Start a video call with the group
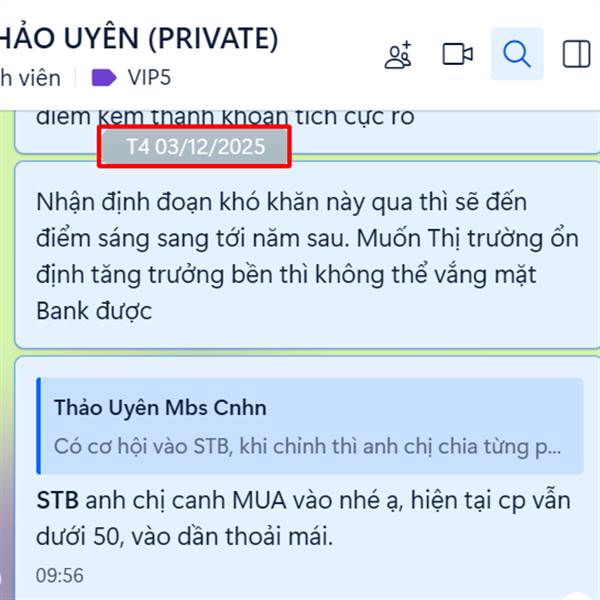This screenshot has height=600, width=600. pyautogui.click(x=457, y=54)
